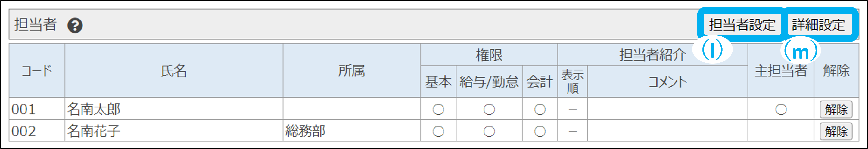The height and width of the screenshot is (149, 868).
Task: Click code 001 cell
Action: click(x=23, y=110)
